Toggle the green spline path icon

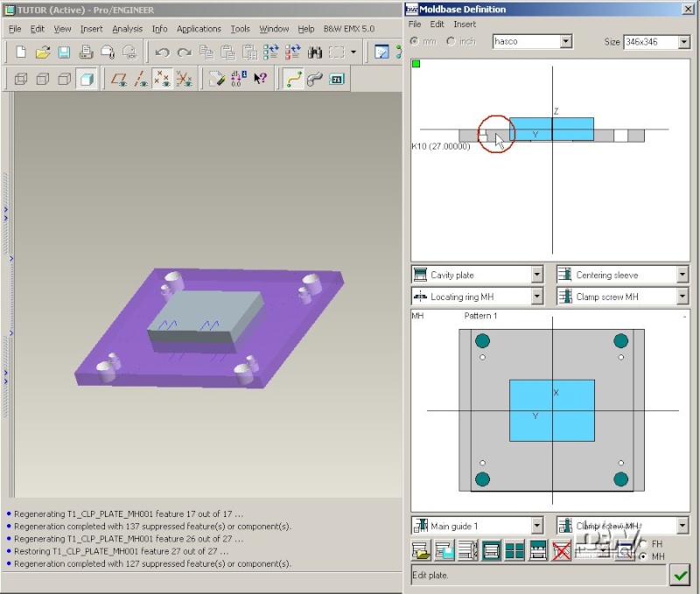click(293, 80)
